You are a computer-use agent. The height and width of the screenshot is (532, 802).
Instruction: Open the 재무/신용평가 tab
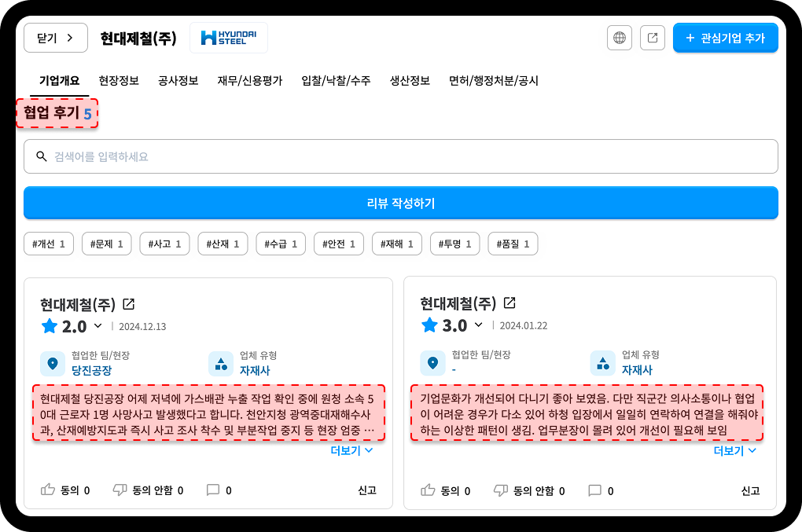tap(249, 81)
